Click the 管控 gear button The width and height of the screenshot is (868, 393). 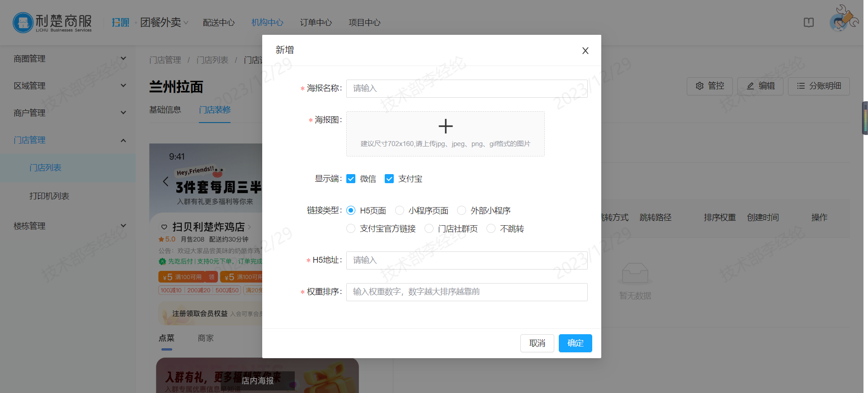[710, 86]
